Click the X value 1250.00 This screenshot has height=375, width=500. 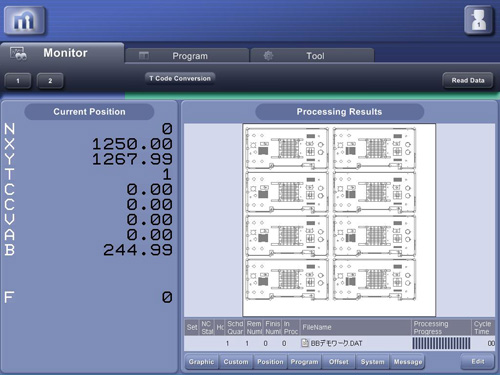(132, 144)
